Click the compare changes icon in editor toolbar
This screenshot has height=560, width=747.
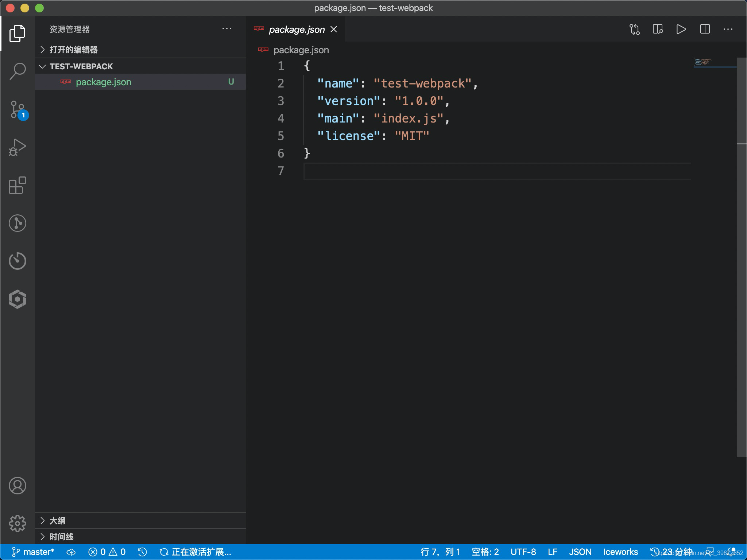(x=635, y=29)
